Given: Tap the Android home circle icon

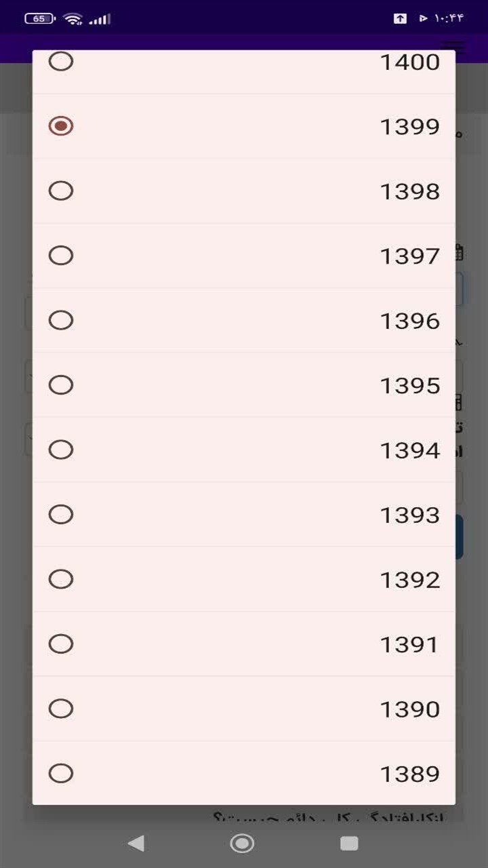Looking at the screenshot, I should tap(242, 843).
